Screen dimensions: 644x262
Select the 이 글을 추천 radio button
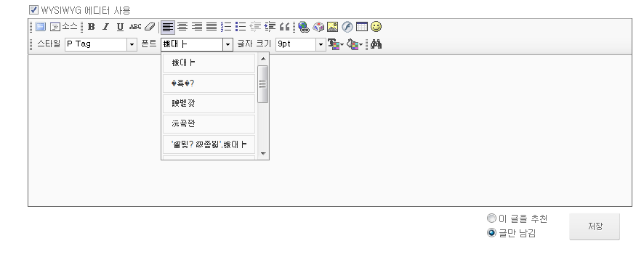pos(491,218)
